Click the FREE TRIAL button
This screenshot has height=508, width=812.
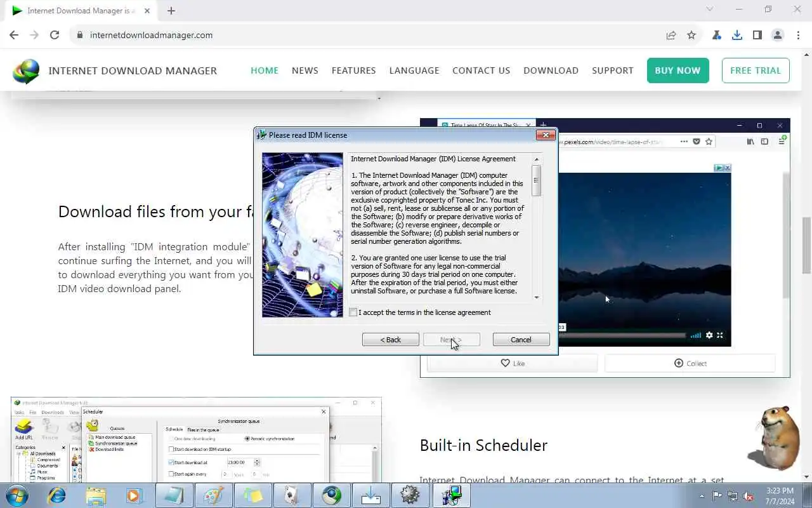click(756, 70)
